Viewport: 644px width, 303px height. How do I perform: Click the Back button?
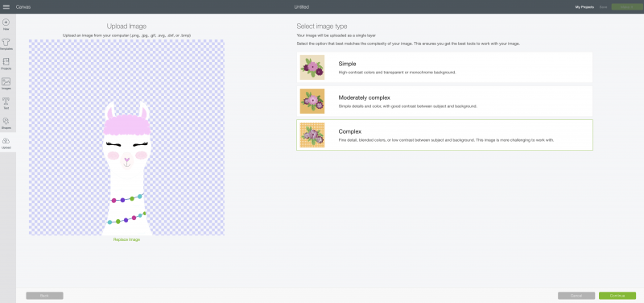[x=44, y=296]
